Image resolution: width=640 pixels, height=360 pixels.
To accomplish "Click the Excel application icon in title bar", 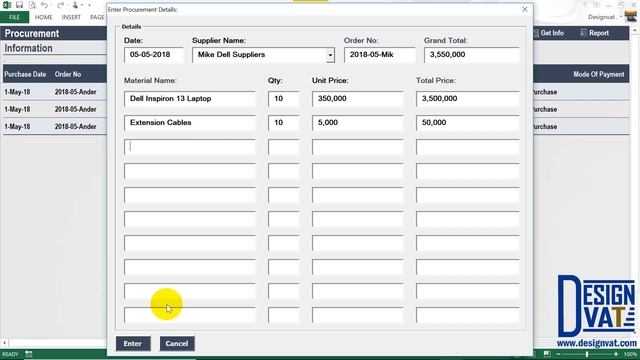I will (x=7, y=5).
